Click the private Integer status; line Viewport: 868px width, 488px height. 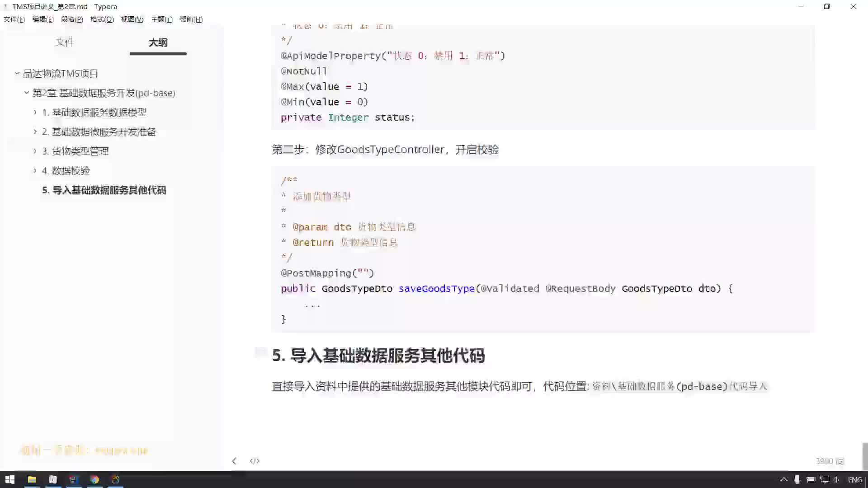coord(348,117)
